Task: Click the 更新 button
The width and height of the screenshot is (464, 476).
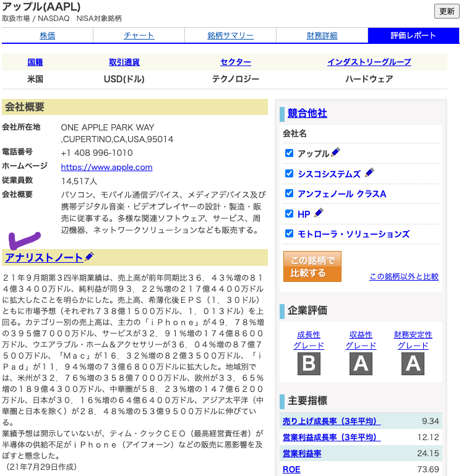Action: point(447,11)
